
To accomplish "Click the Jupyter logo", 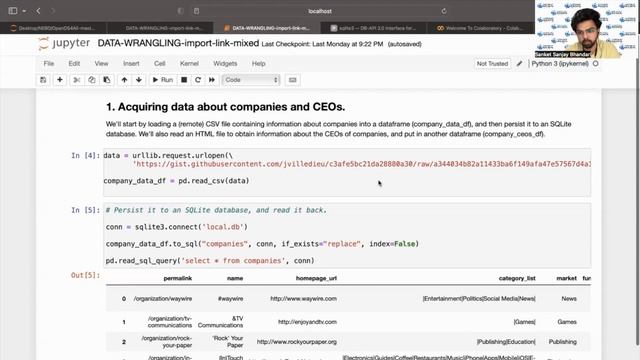I will pos(64,43).
